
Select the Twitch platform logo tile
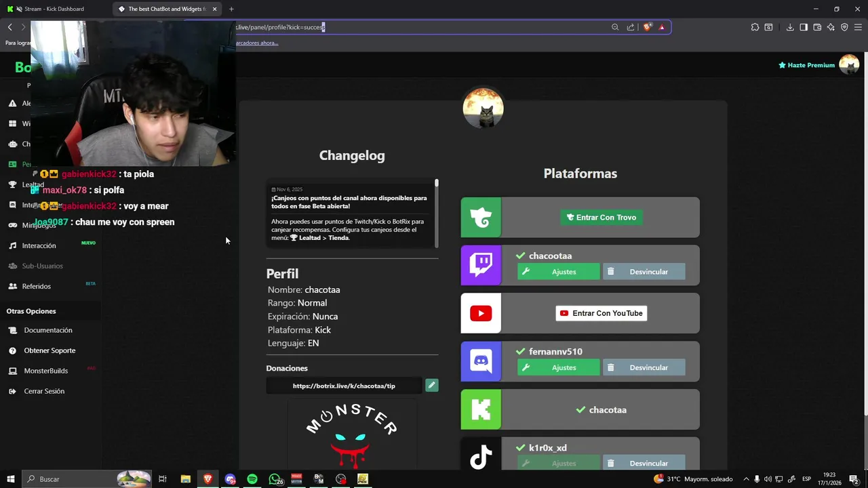[x=481, y=265]
